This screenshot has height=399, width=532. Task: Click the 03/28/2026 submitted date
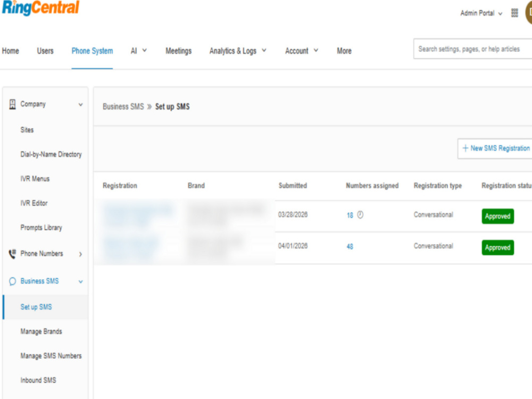click(x=293, y=215)
